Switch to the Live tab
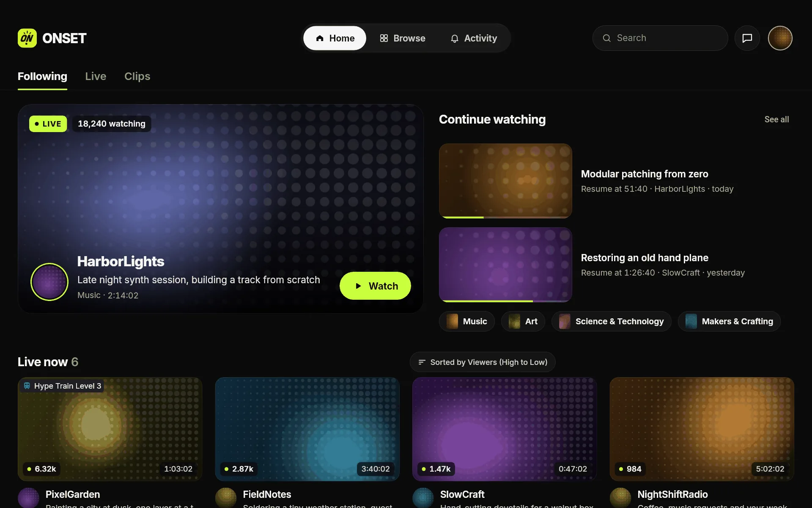This screenshot has height=508, width=812. coord(96,77)
